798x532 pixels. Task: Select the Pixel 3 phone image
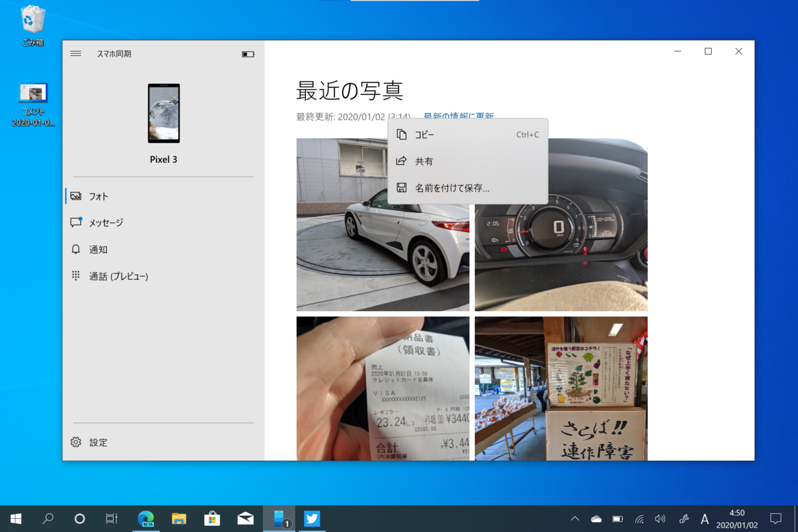coord(164,113)
